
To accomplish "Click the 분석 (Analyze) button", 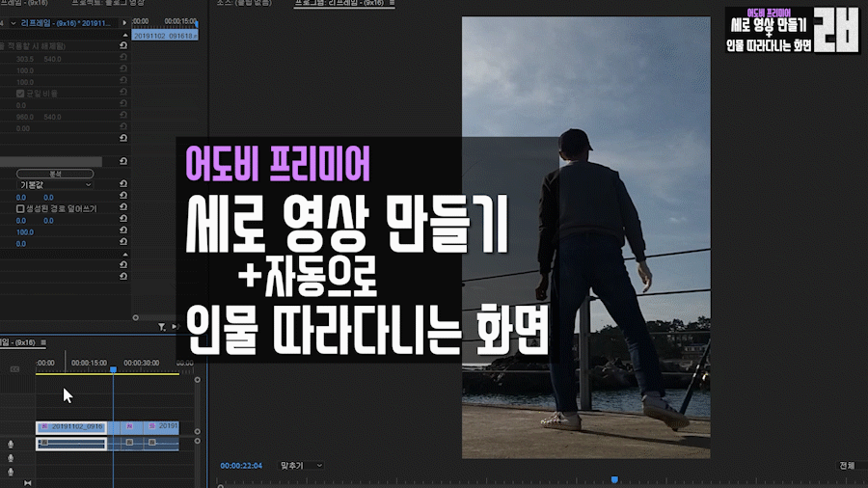I will click(55, 174).
